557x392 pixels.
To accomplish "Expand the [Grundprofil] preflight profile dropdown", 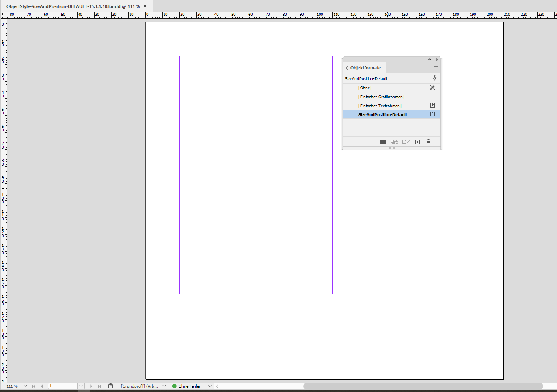I will click(164, 386).
